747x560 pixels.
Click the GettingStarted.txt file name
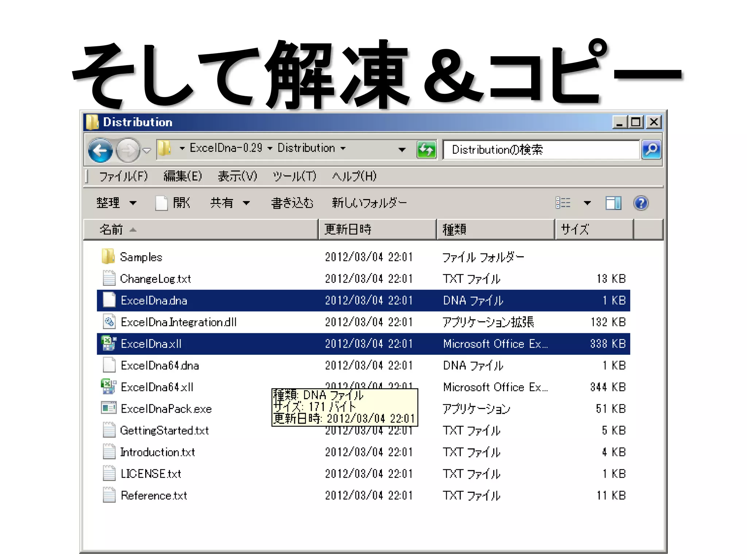pyautogui.click(x=165, y=431)
